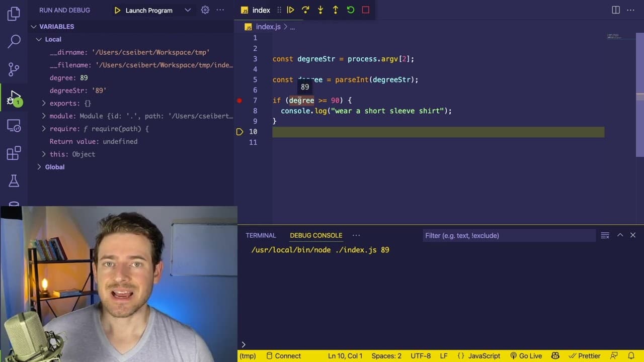This screenshot has width=644, height=362.
Task: Click the Go Live status bar button
Action: tap(526, 356)
